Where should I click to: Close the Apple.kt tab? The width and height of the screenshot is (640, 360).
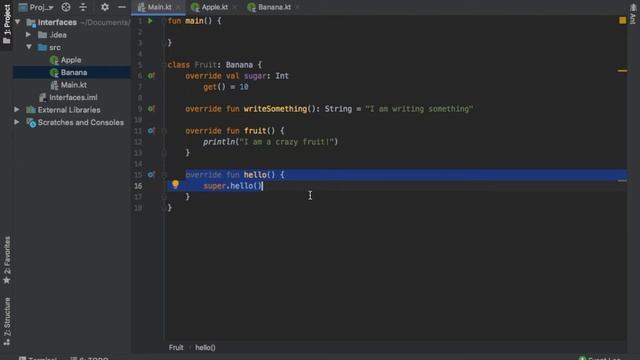pyautogui.click(x=234, y=7)
